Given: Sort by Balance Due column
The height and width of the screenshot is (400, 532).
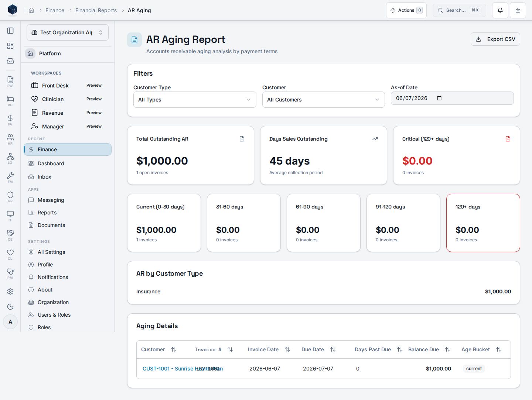Looking at the screenshot, I should [x=429, y=349].
